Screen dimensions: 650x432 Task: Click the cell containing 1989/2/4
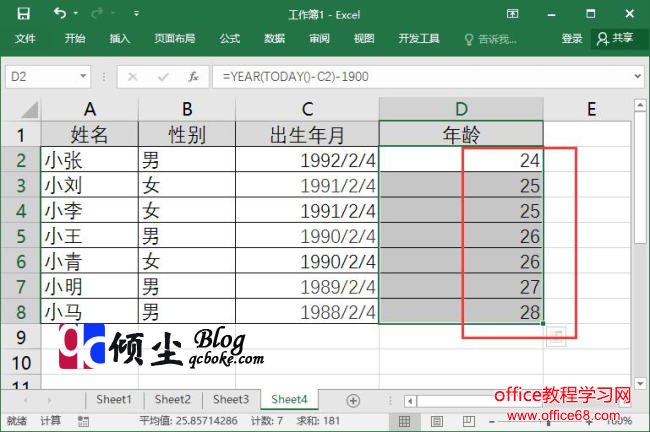(x=307, y=287)
